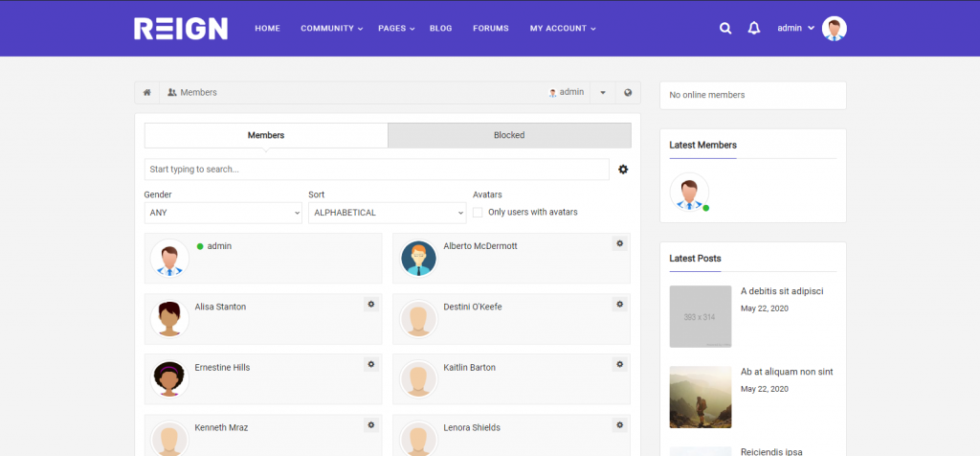Open Lenora Shields' profile link
Image resolution: width=980 pixels, height=456 pixels.
[472, 428]
